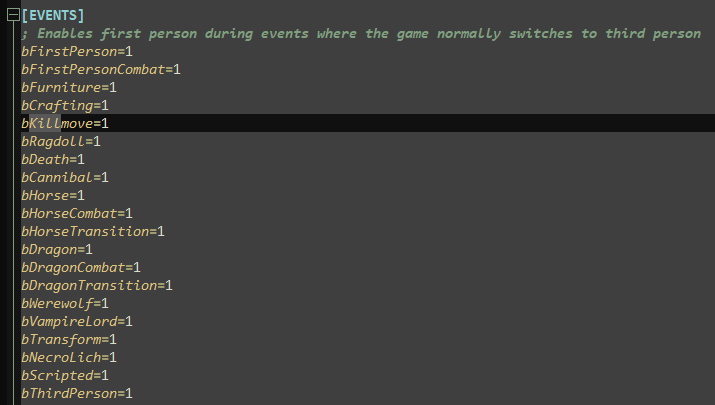The width and height of the screenshot is (715, 405).
Task: Click the bWerewolf=1 setting line
Action: pyautogui.click(x=65, y=304)
